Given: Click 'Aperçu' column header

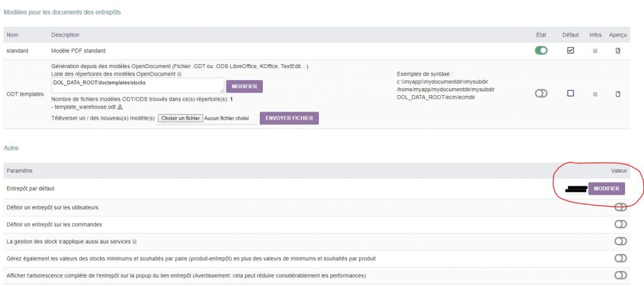Looking at the screenshot, I should tap(618, 35).
